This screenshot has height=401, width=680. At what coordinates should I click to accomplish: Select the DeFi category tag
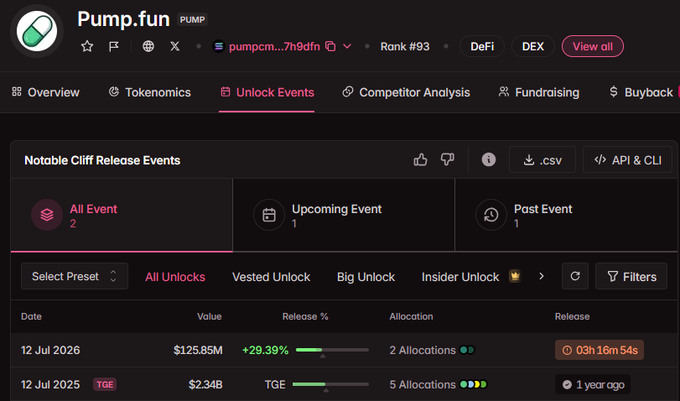pos(482,46)
